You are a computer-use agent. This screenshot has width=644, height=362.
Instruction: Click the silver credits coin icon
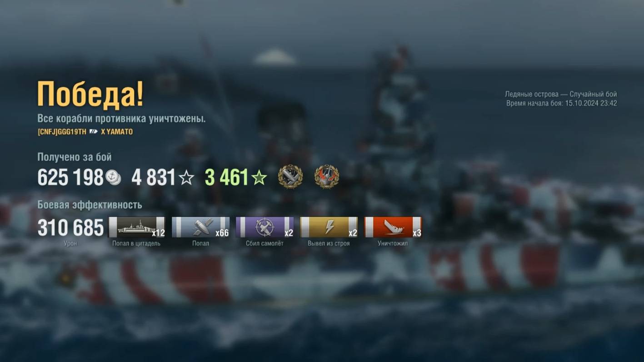113,178
